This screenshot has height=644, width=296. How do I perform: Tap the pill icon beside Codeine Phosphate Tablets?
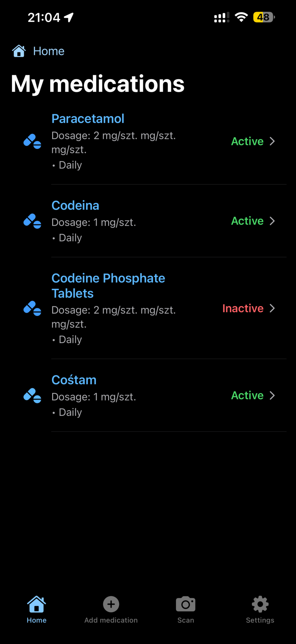tap(33, 308)
